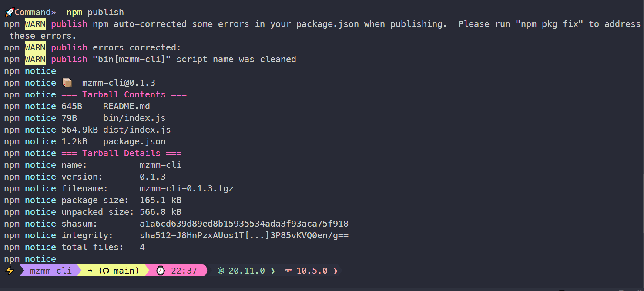
Task: Click the Node.js icon beside 20.11.0
Action: [221, 271]
